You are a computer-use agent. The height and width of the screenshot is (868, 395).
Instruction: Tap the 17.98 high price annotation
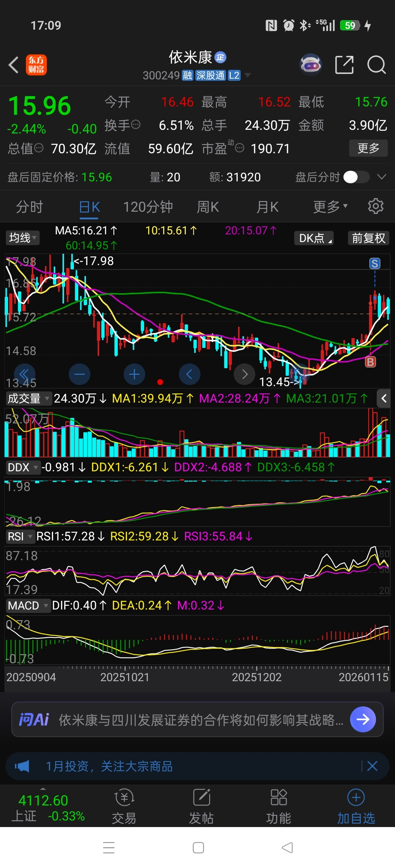pyautogui.click(x=94, y=261)
